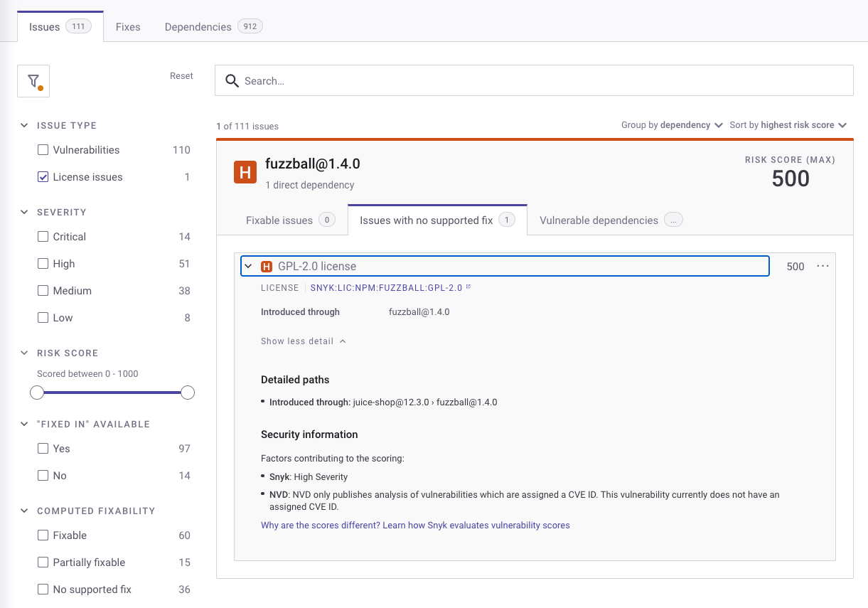Click the small H icon beside GPL-2.0 license
Image resolution: width=868 pixels, height=608 pixels.
(267, 267)
